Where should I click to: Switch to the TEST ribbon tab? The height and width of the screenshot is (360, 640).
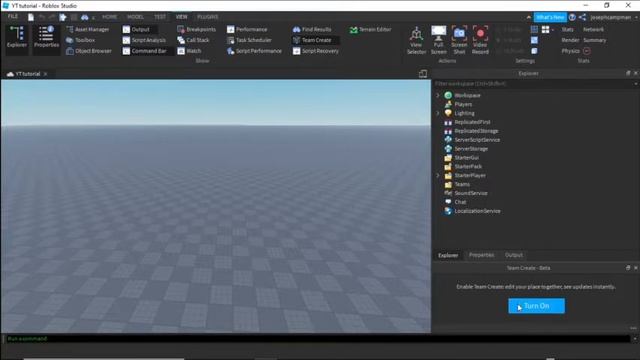click(x=160, y=17)
